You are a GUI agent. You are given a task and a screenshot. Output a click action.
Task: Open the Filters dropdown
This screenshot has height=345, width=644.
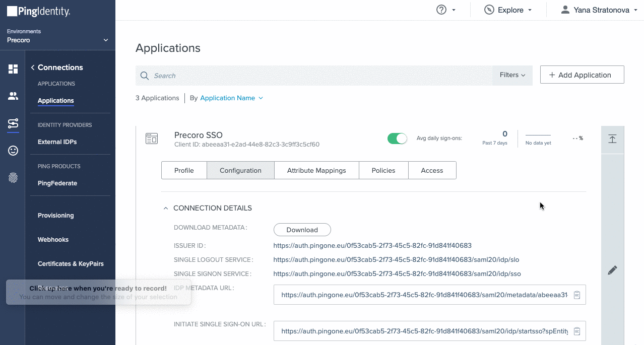pos(512,75)
